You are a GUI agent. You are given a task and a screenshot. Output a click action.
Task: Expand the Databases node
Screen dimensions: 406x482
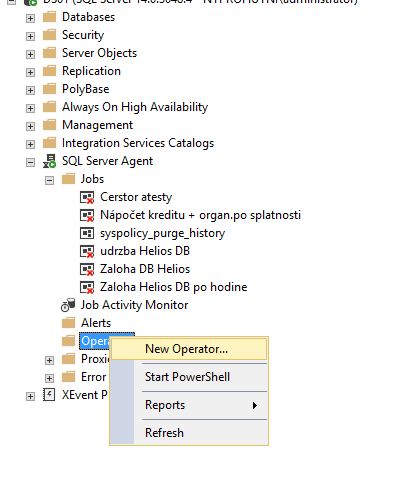click(30, 18)
